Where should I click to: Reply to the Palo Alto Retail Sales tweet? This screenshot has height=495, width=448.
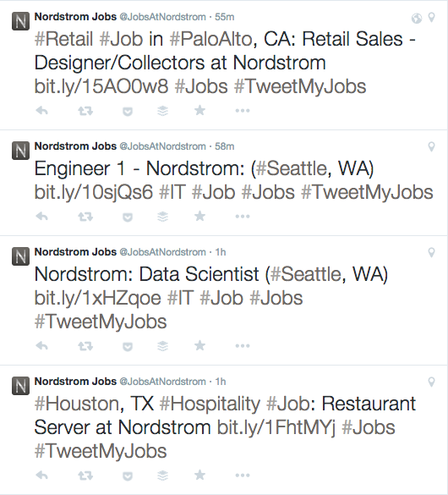pos(42,111)
